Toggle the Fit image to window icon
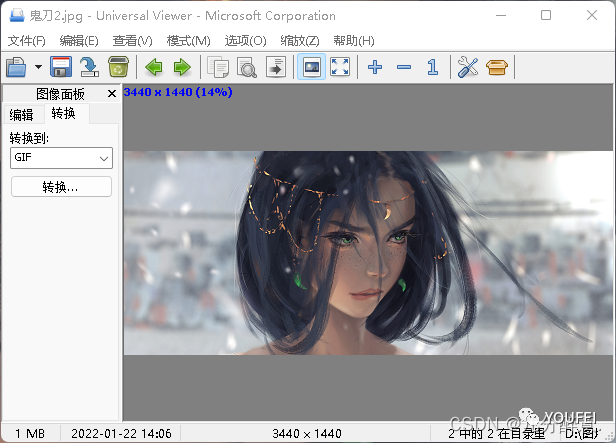616x443 pixels. pos(311,67)
